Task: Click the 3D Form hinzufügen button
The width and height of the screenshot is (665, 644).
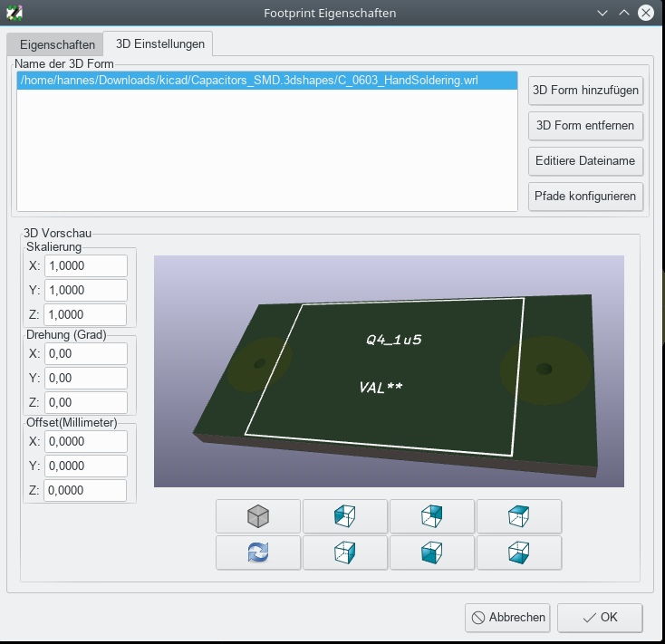Action: [585, 91]
